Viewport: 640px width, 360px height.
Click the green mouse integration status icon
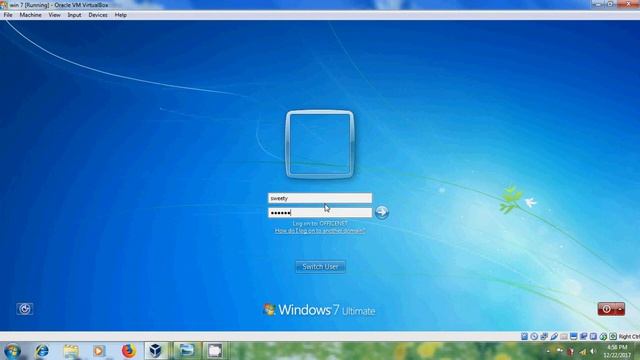[603, 337]
